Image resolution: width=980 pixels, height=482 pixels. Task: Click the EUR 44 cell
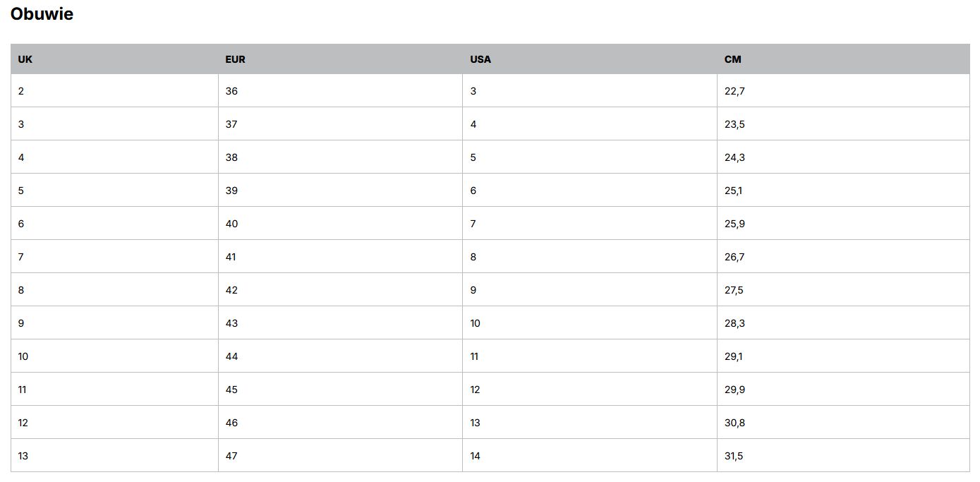click(x=231, y=356)
